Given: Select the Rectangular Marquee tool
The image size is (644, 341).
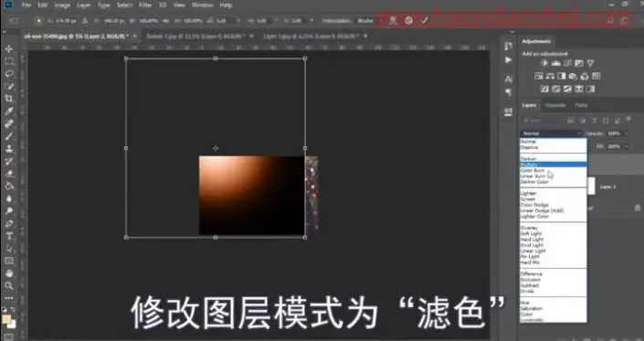Looking at the screenshot, I should (8, 61).
